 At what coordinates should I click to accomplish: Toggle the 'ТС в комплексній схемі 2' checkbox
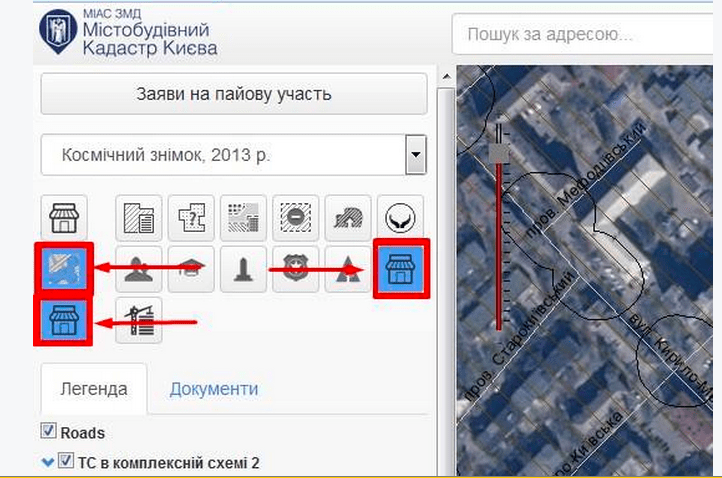tap(65, 461)
